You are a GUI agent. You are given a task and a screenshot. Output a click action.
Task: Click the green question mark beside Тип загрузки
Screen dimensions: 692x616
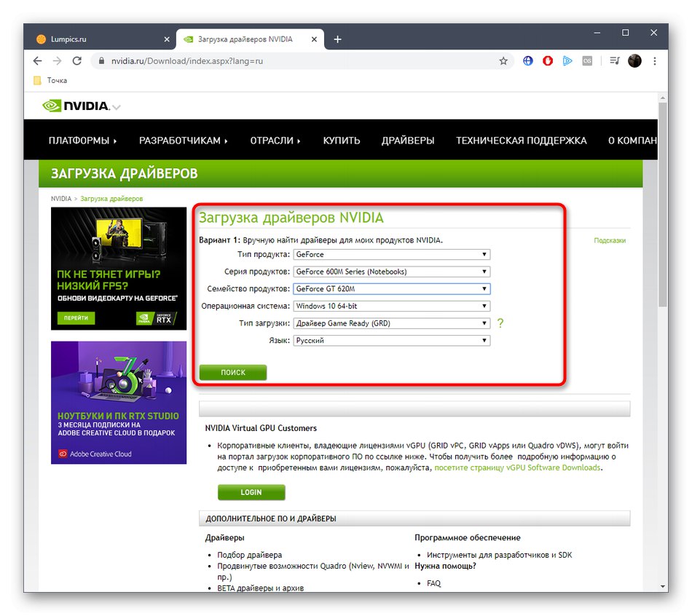500,323
